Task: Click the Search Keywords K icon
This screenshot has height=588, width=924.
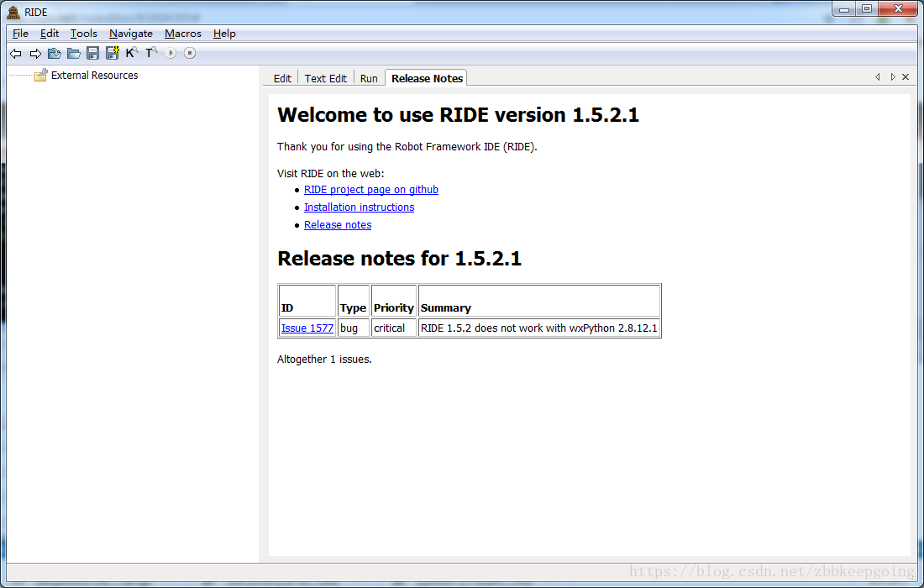Action: click(x=132, y=53)
